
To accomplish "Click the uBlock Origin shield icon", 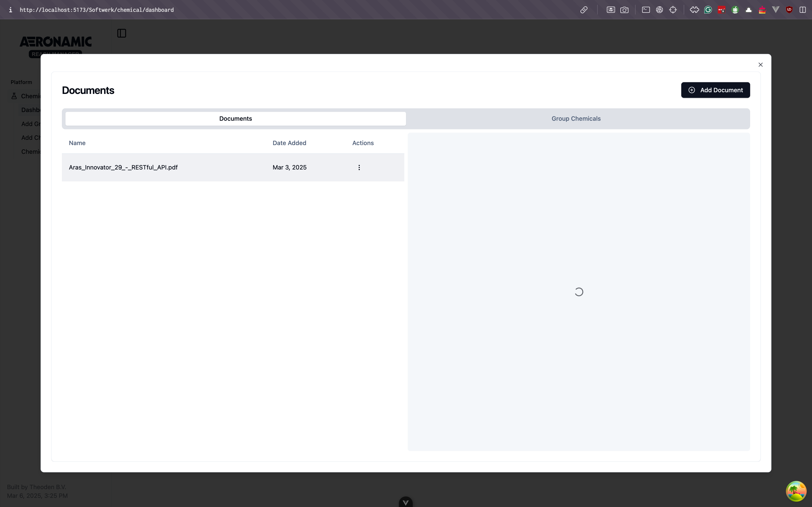I will pyautogui.click(x=789, y=10).
